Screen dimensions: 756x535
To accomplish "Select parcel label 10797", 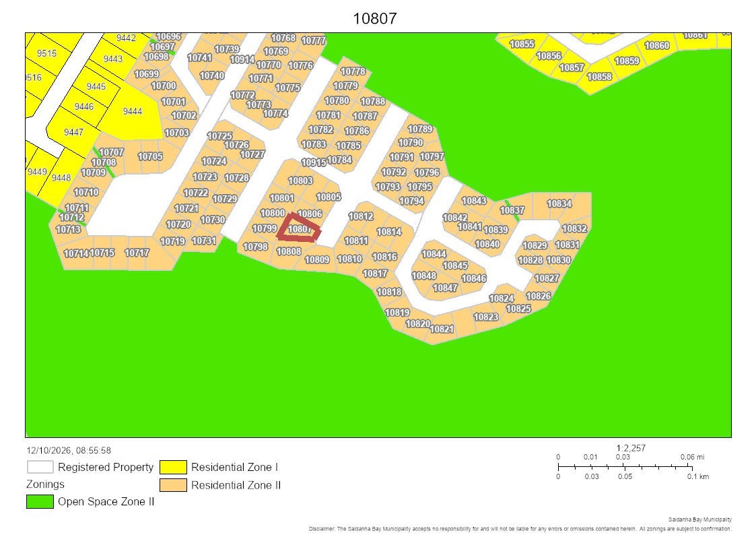I will 432,156.
